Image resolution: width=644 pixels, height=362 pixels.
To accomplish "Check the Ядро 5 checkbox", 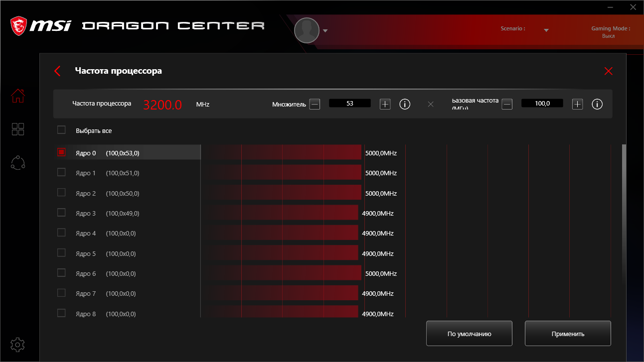I will [61, 253].
